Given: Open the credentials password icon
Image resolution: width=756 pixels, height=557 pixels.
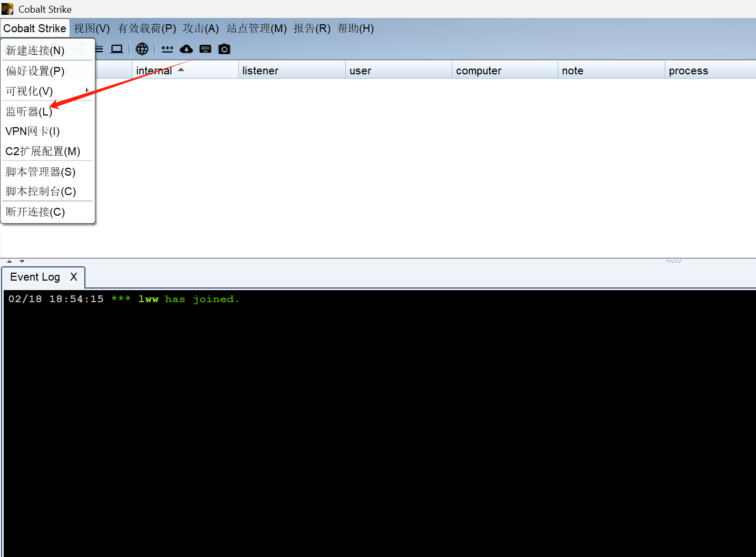Looking at the screenshot, I should click(x=167, y=49).
